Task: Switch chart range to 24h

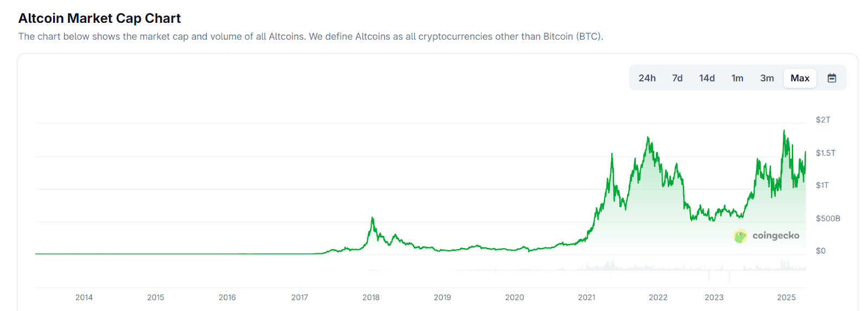Action: click(x=647, y=78)
